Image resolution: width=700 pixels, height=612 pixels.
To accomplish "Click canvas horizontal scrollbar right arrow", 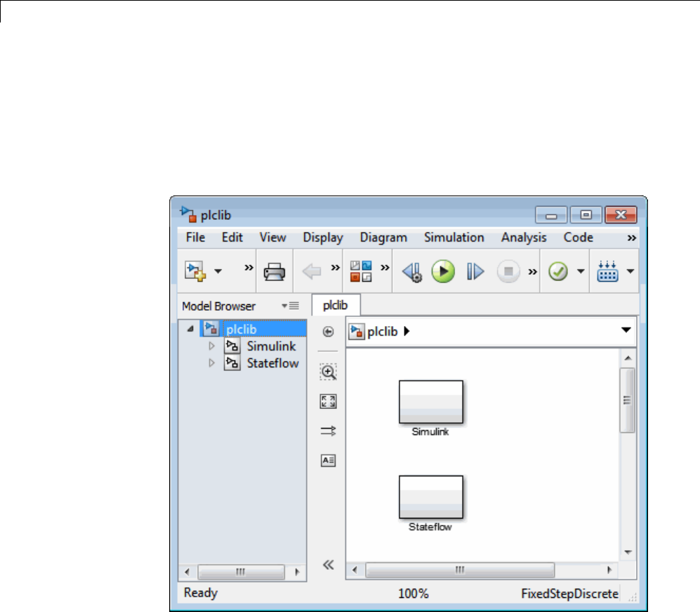I will (609, 570).
